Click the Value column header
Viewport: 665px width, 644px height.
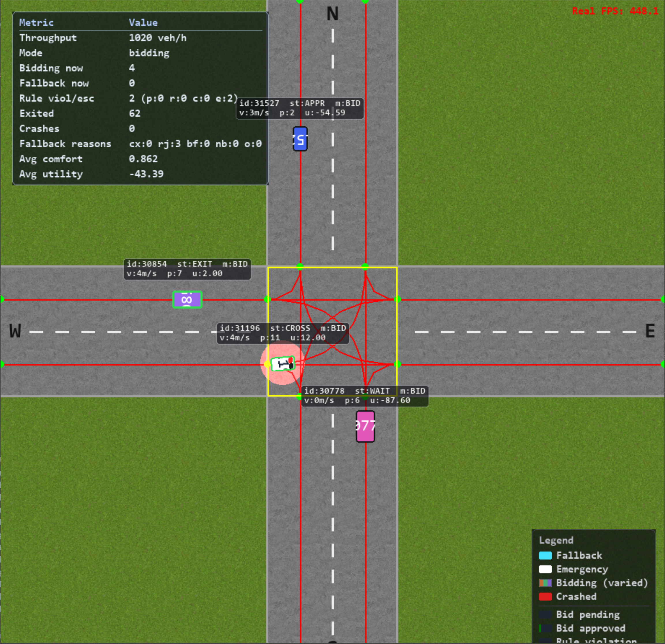pos(143,23)
